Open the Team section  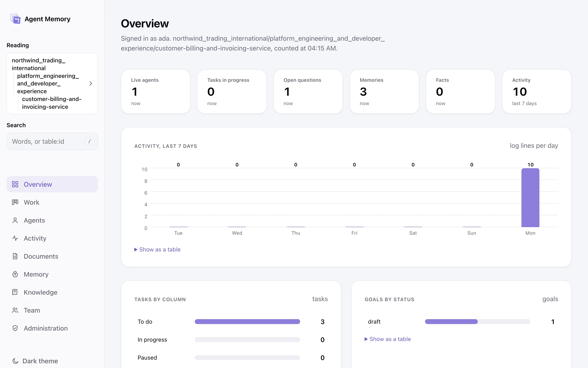52,310
